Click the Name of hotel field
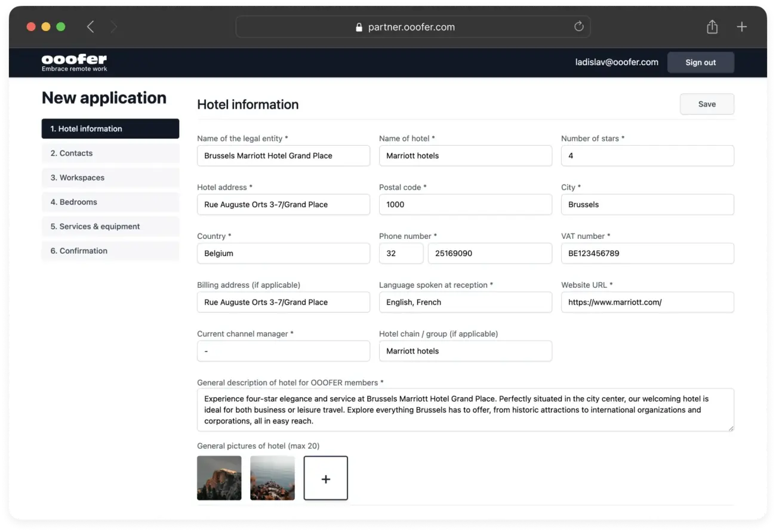This screenshot has height=532, width=776. click(466, 155)
